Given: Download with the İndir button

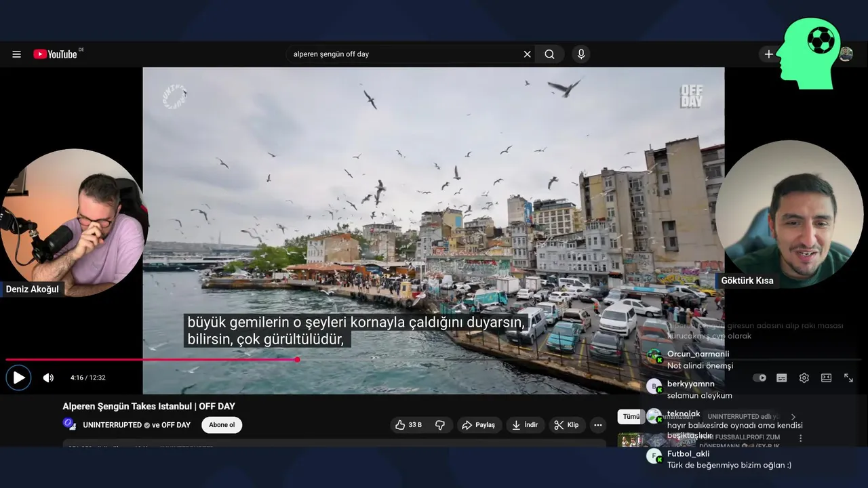Looking at the screenshot, I should pyautogui.click(x=525, y=425).
